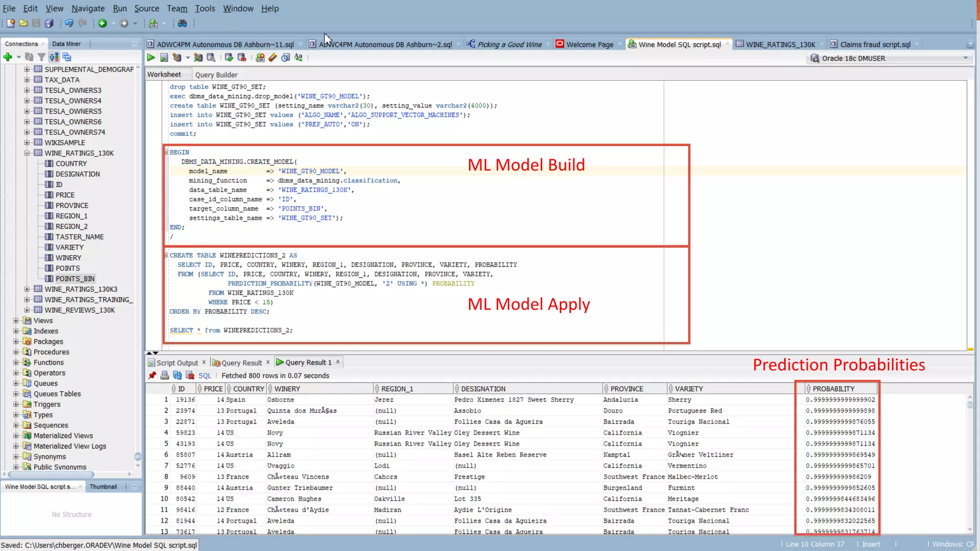This screenshot has height=551, width=980.
Task: Click the SQL link in Query Result toolbar
Action: 205,375
